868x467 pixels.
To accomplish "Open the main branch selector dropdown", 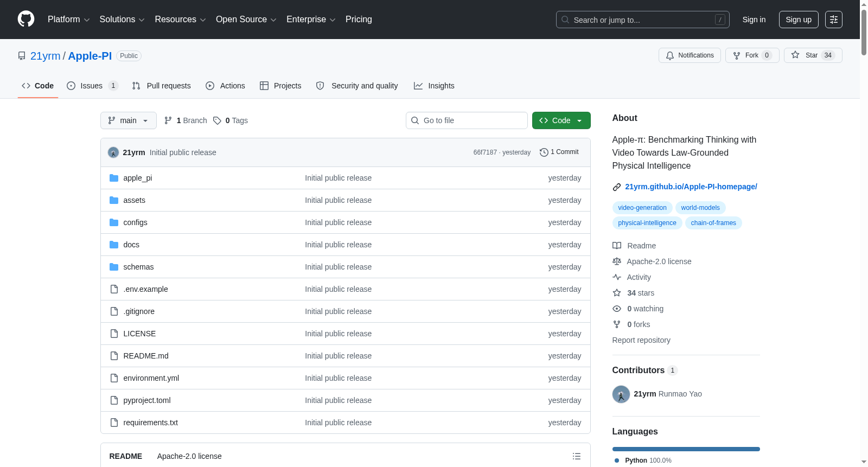I will point(129,120).
